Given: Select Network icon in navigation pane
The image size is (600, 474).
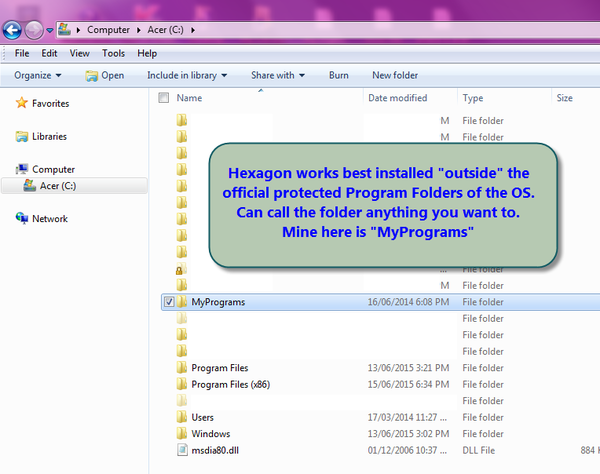Looking at the screenshot, I should click(21, 218).
